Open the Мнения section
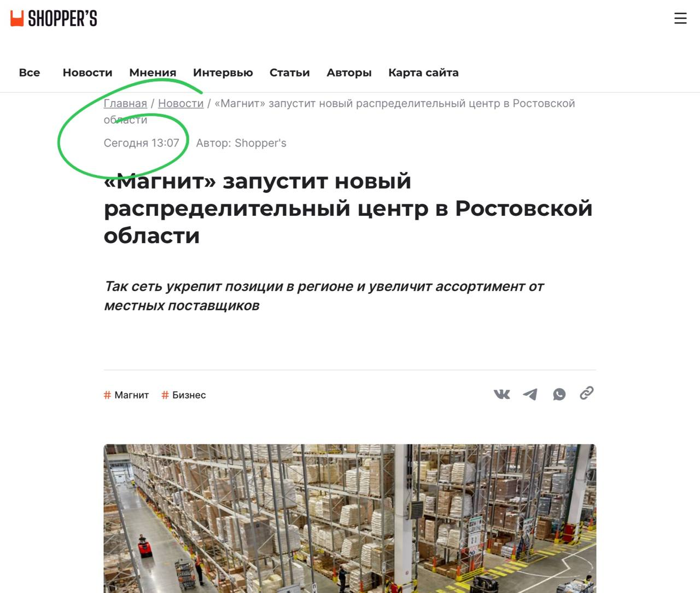The image size is (700, 593). [x=153, y=73]
